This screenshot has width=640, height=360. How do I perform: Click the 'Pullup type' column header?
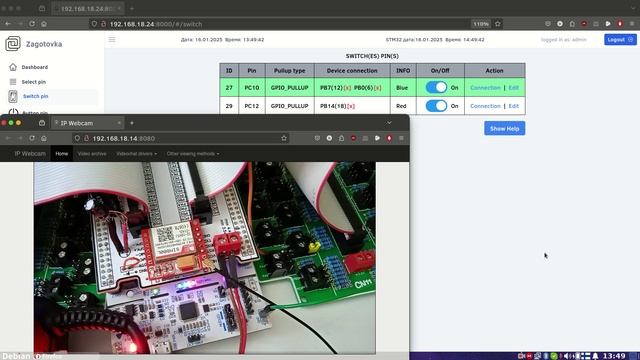tap(289, 70)
